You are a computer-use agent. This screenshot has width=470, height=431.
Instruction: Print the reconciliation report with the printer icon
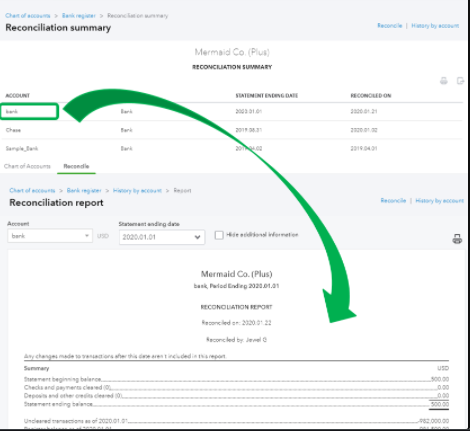coord(457,239)
